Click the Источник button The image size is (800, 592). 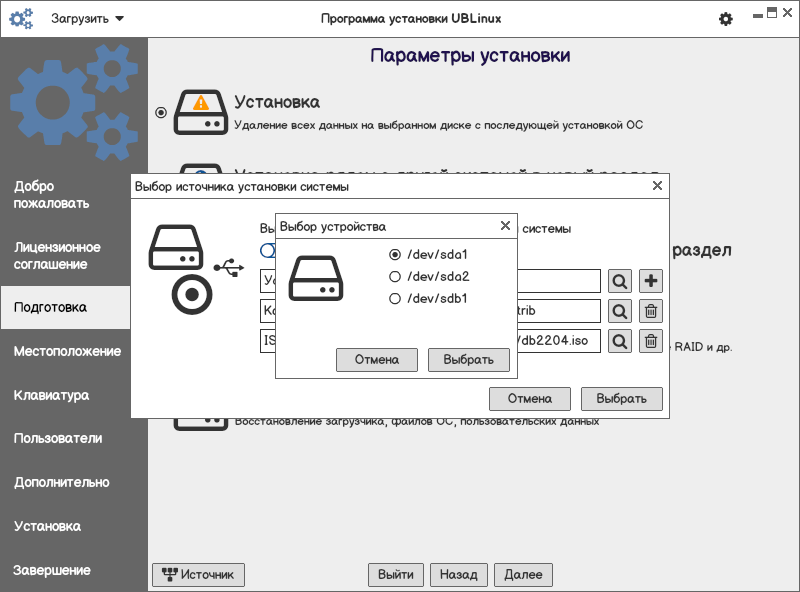coord(198,575)
